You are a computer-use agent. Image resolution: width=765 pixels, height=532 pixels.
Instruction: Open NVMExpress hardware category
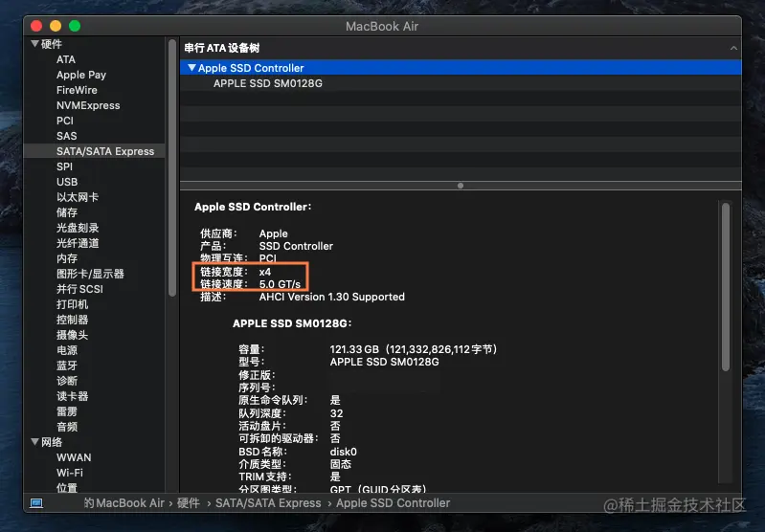pyautogui.click(x=88, y=105)
